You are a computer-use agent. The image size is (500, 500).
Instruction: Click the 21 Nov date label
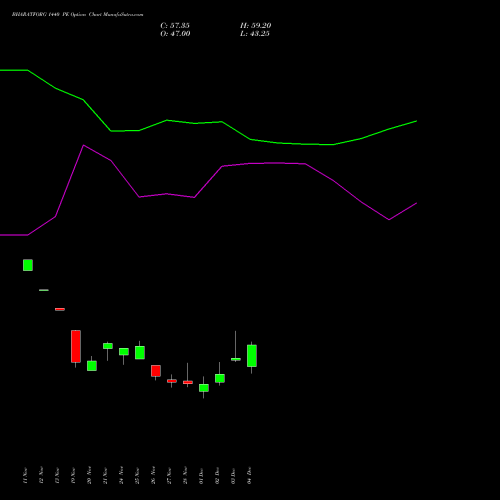click(x=105, y=475)
